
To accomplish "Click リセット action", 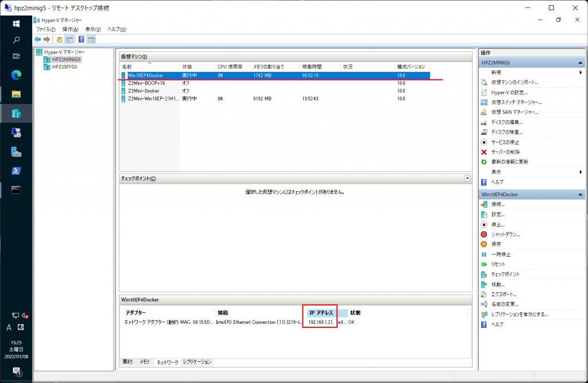I will 498,264.
